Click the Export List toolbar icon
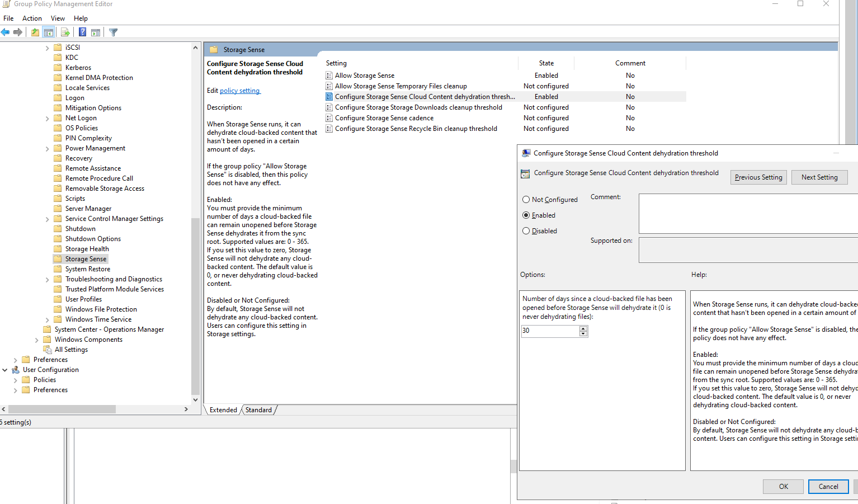This screenshot has height=504, width=858. 65,32
